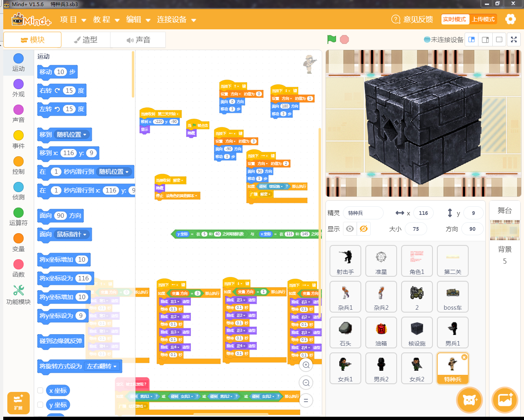Image resolution: width=524 pixels, height=420 pixels.
Task: Click the Mind+ logo
Action: coord(31,20)
